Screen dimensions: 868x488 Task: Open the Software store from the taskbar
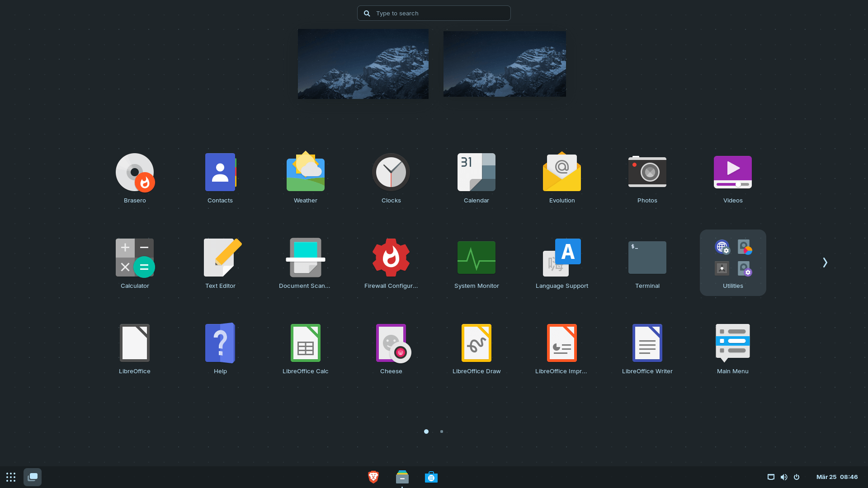pyautogui.click(x=431, y=477)
